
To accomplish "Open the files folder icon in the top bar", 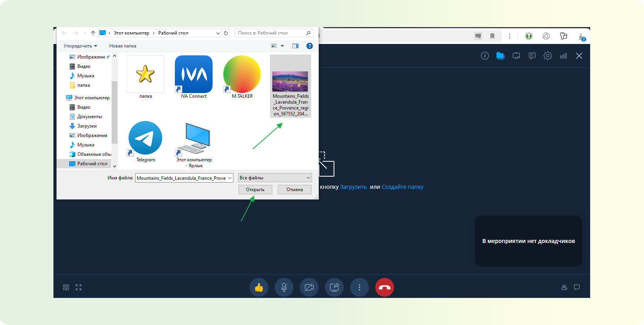I will [x=500, y=56].
